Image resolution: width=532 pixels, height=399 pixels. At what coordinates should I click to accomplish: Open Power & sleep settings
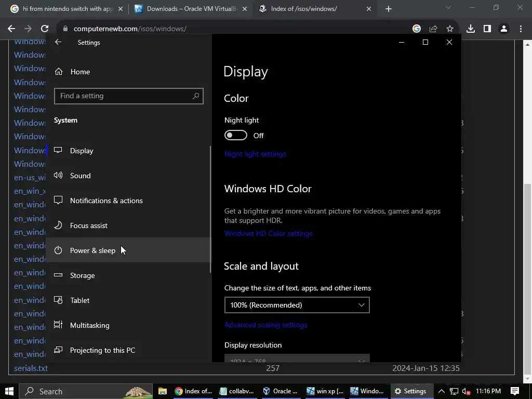[128, 250]
